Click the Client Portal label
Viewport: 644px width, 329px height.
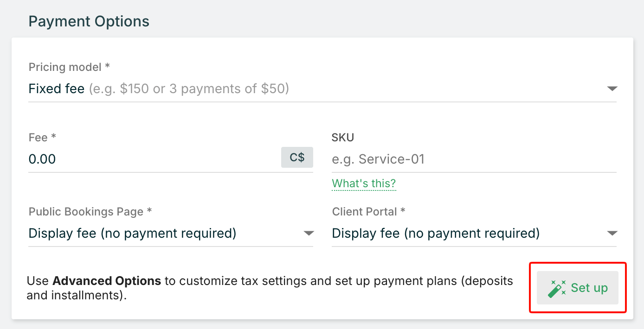(368, 212)
